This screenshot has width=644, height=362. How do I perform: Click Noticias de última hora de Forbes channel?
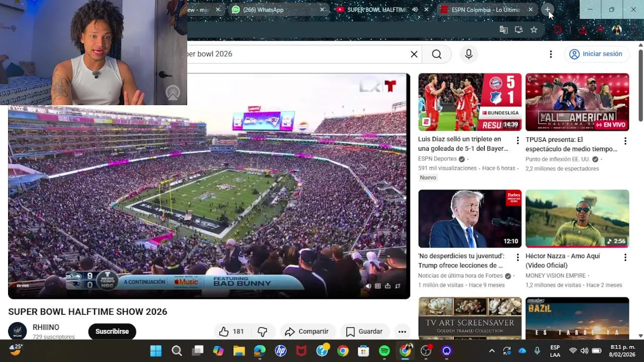tap(460, 276)
